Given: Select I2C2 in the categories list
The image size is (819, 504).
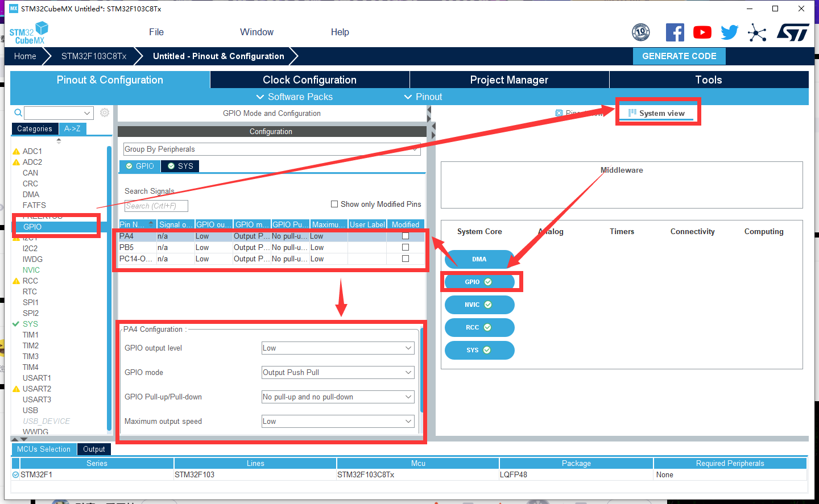Looking at the screenshot, I should pos(30,248).
